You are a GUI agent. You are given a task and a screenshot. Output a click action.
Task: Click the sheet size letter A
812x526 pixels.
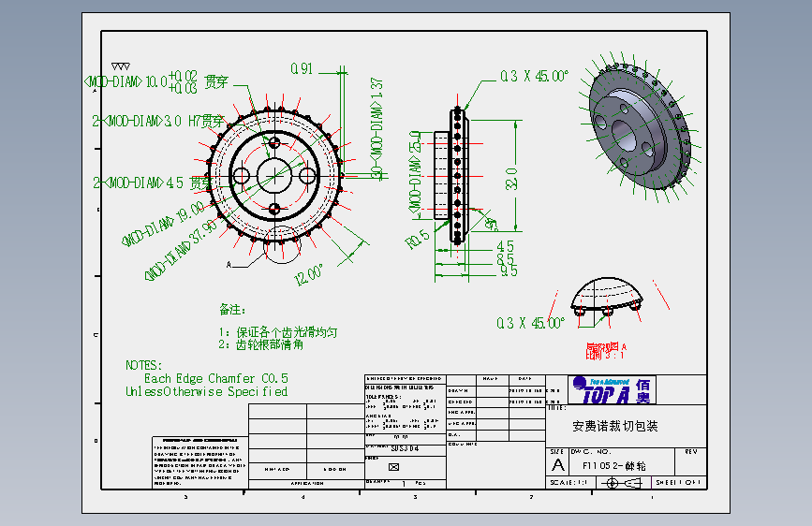(558, 465)
